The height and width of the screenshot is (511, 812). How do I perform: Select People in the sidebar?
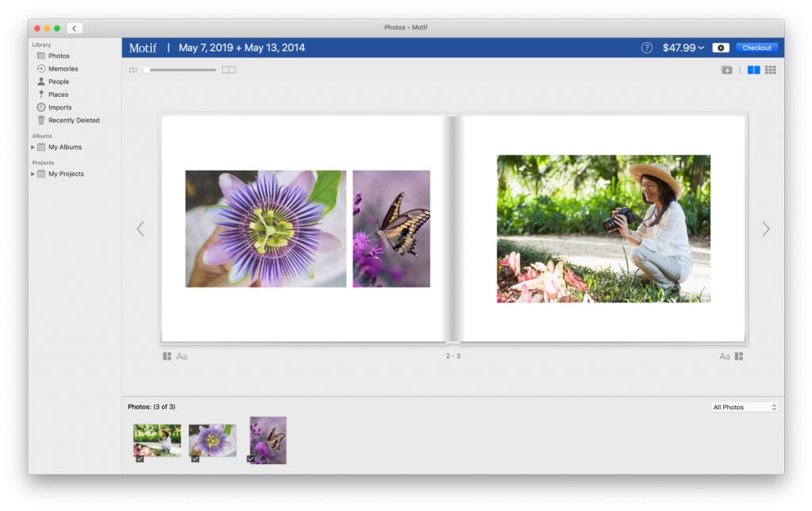pyautogui.click(x=53, y=82)
